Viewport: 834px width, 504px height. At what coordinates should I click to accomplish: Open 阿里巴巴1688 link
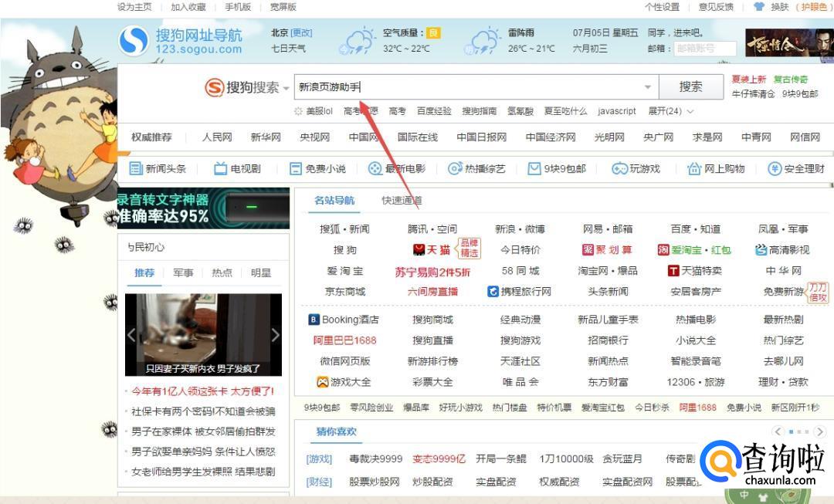pos(344,340)
